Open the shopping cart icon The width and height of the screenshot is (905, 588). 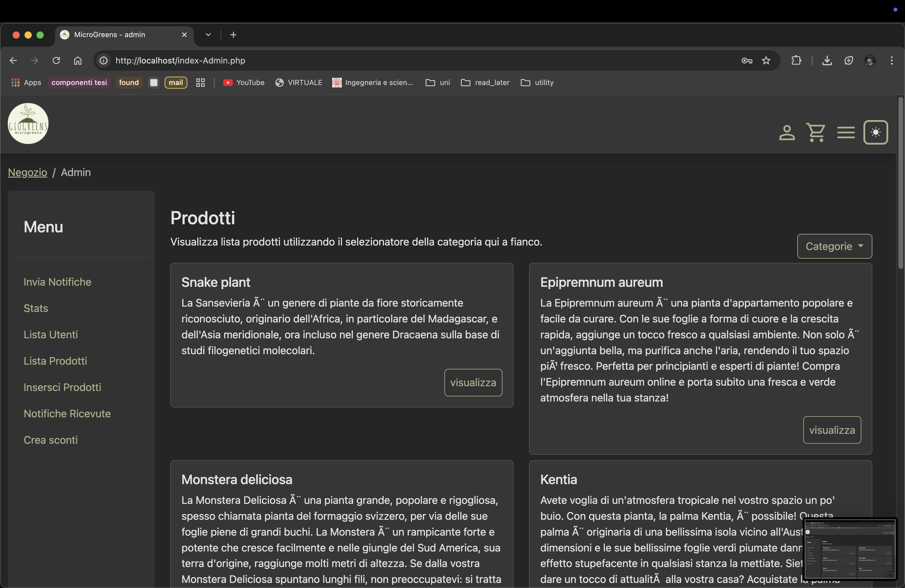click(x=816, y=133)
